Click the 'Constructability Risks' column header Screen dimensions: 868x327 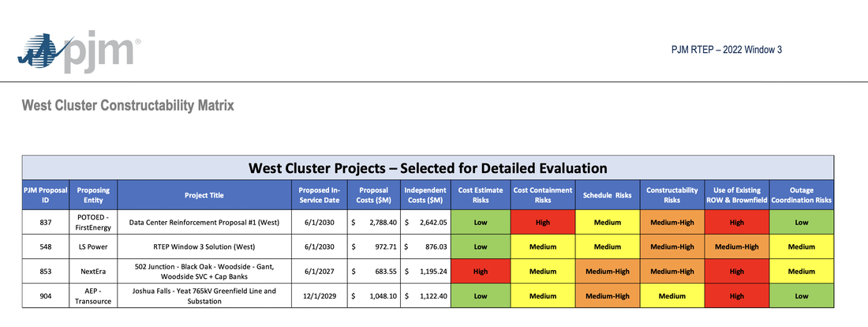click(x=672, y=195)
